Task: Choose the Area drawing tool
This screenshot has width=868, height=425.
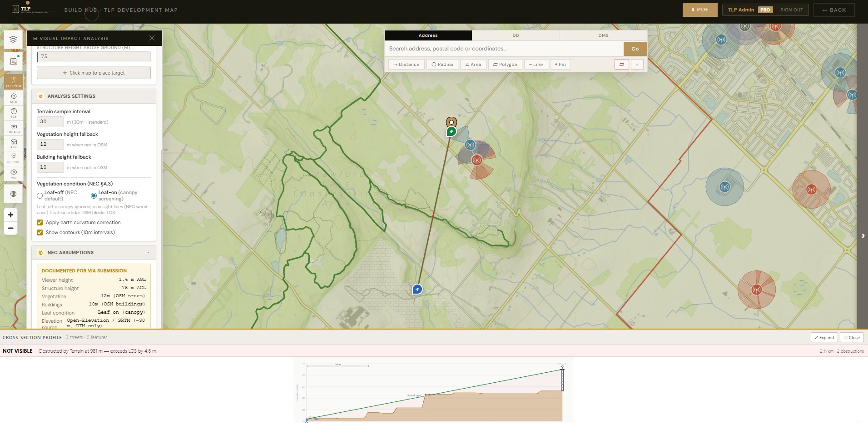Action: tap(473, 65)
